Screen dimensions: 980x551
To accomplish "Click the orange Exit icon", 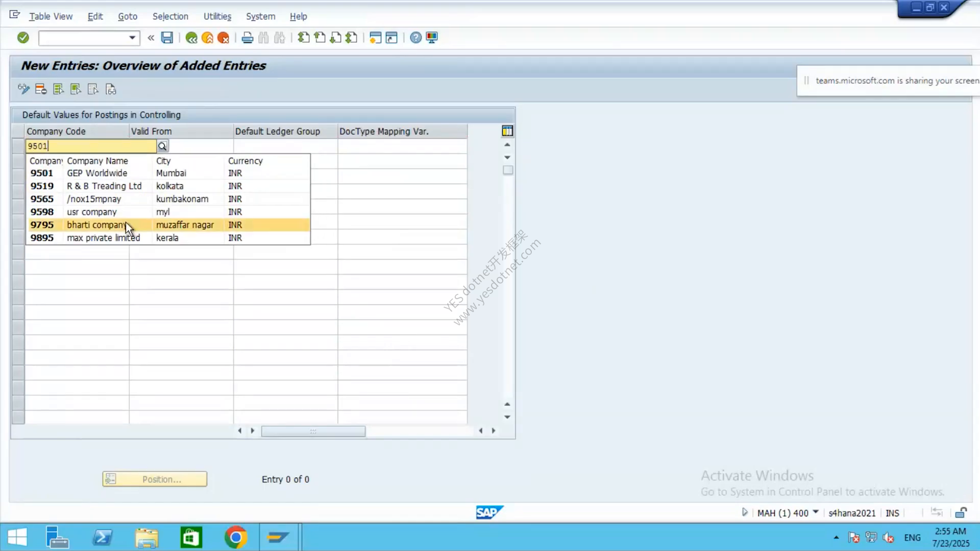I will (x=207, y=38).
